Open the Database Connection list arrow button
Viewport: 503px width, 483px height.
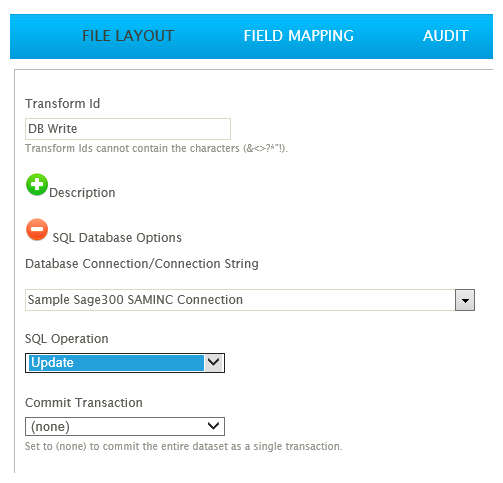[x=465, y=300]
